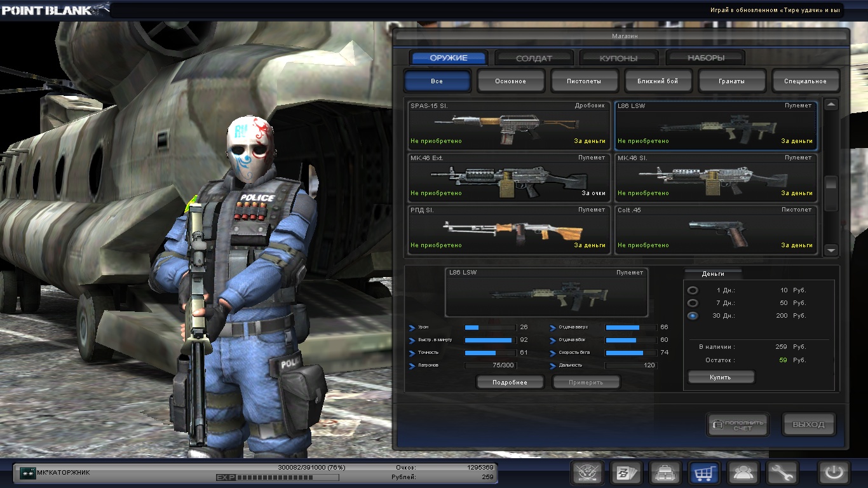Click the В наличии 259 Руб. row
This screenshot has height=488, width=868.
[x=752, y=347]
